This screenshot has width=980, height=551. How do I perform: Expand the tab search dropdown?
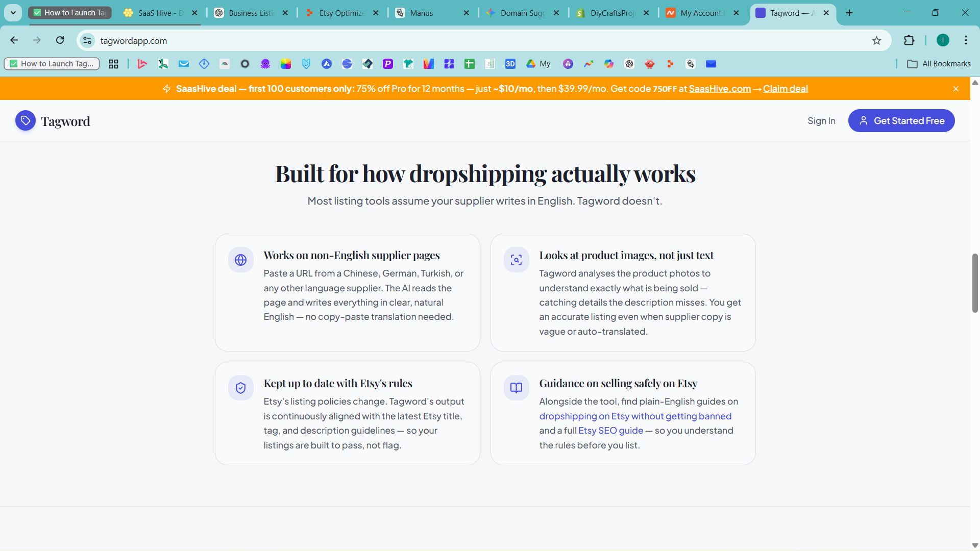pyautogui.click(x=13, y=13)
